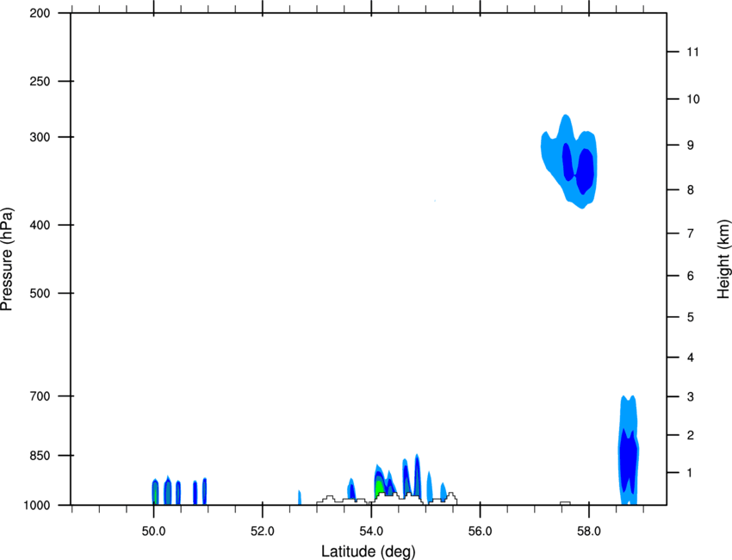The width and height of the screenshot is (732, 560).
Task: Select the 300 pressure tick label
Action: coord(40,137)
